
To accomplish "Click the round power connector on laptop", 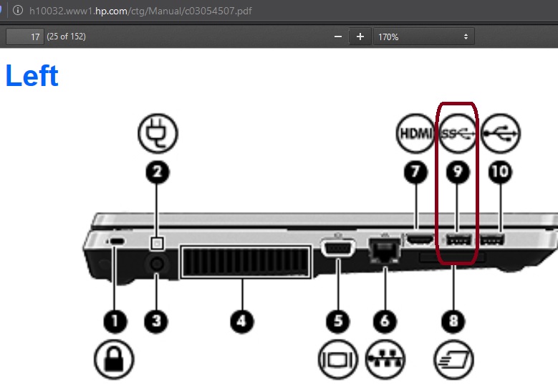I will [157, 264].
